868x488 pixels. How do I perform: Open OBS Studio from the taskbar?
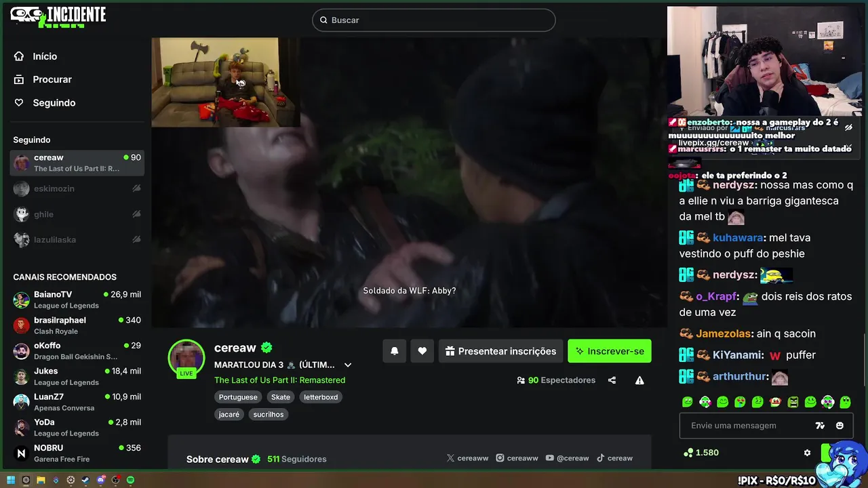(115, 480)
